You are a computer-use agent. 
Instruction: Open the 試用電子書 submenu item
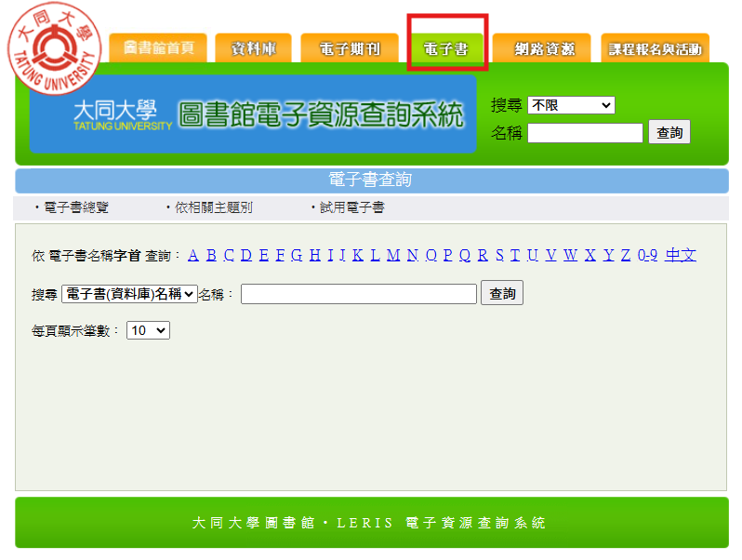[352, 207]
